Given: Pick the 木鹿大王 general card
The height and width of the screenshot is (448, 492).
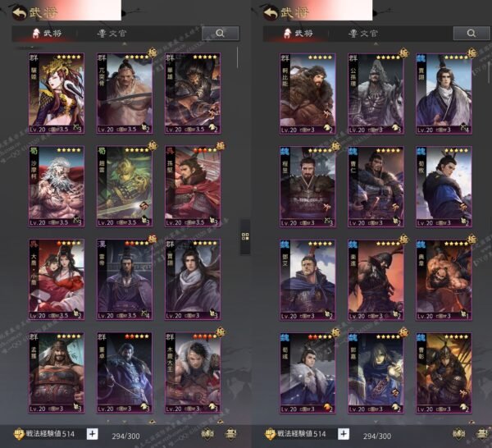Looking at the screenshot, I should pos(191,373).
